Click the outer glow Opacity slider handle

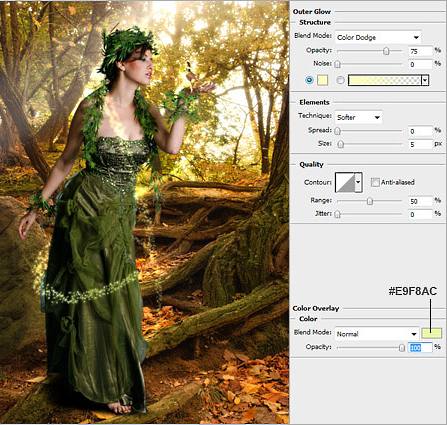coord(386,51)
